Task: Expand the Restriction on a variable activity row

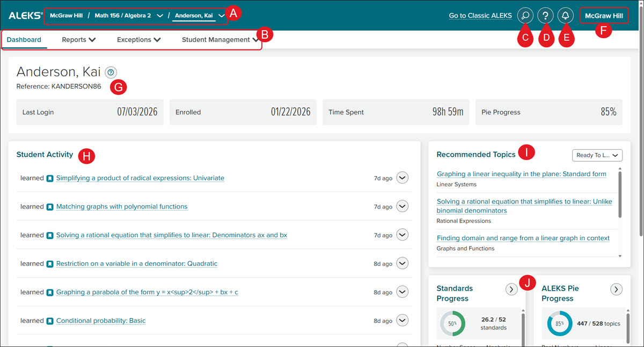Action: [x=402, y=264]
